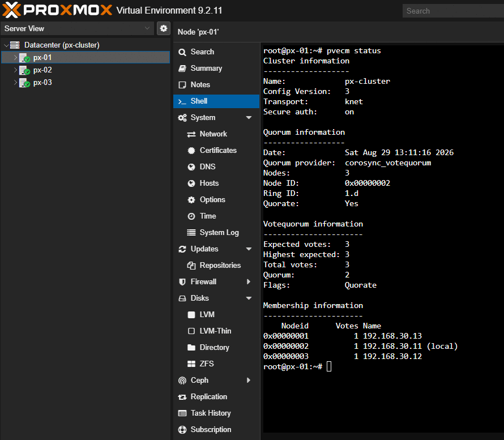Expand the Firewall submenu arrow
Image resolution: width=504 pixels, height=440 pixels.
[249, 282]
